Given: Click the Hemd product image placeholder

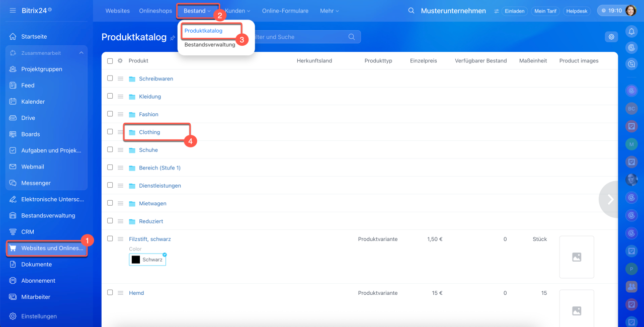Looking at the screenshot, I should tap(577, 308).
